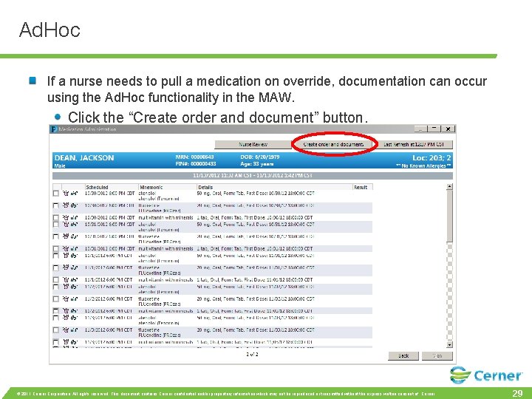Click the Details column header
532x399 pixels.
pyautogui.click(x=274, y=187)
